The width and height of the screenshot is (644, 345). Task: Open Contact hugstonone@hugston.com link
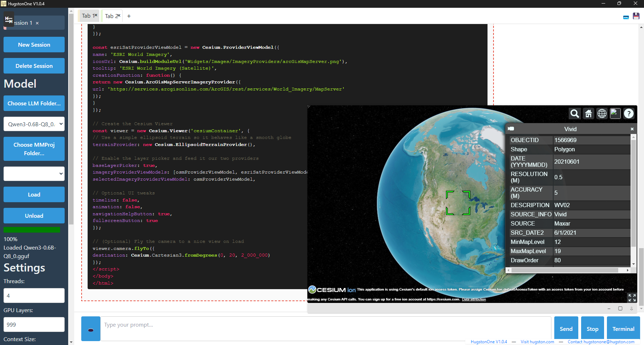click(601, 342)
